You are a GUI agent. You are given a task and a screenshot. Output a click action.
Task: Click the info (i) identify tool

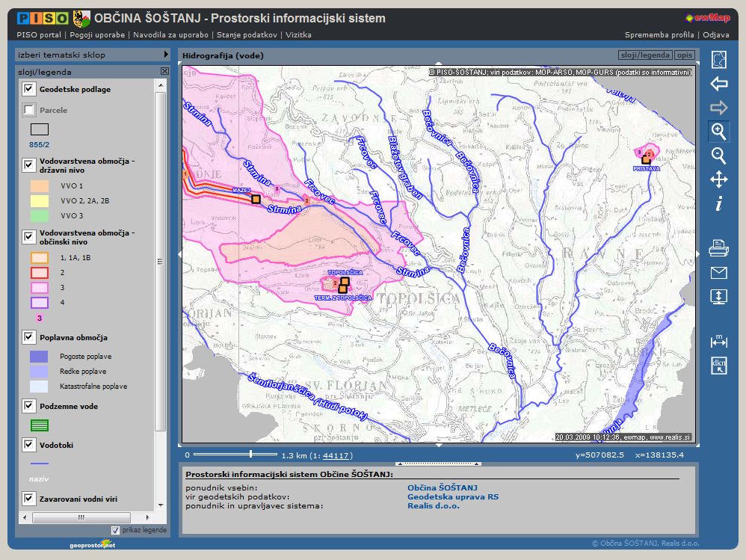click(718, 203)
